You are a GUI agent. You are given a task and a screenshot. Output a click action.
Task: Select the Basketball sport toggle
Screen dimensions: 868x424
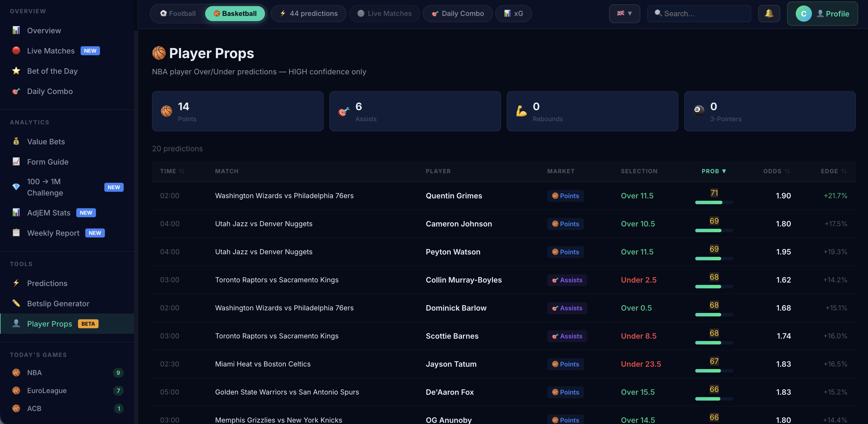click(x=235, y=14)
